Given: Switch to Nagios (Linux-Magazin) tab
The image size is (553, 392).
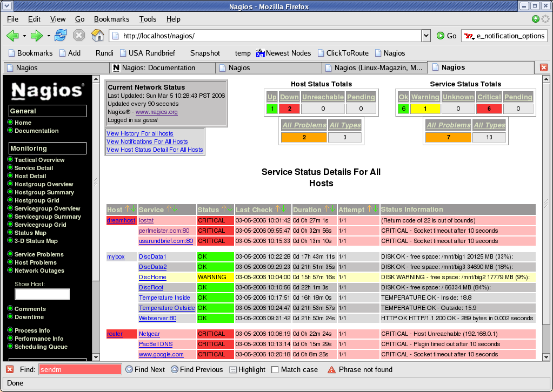Looking at the screenshot, I should point(374,67).
